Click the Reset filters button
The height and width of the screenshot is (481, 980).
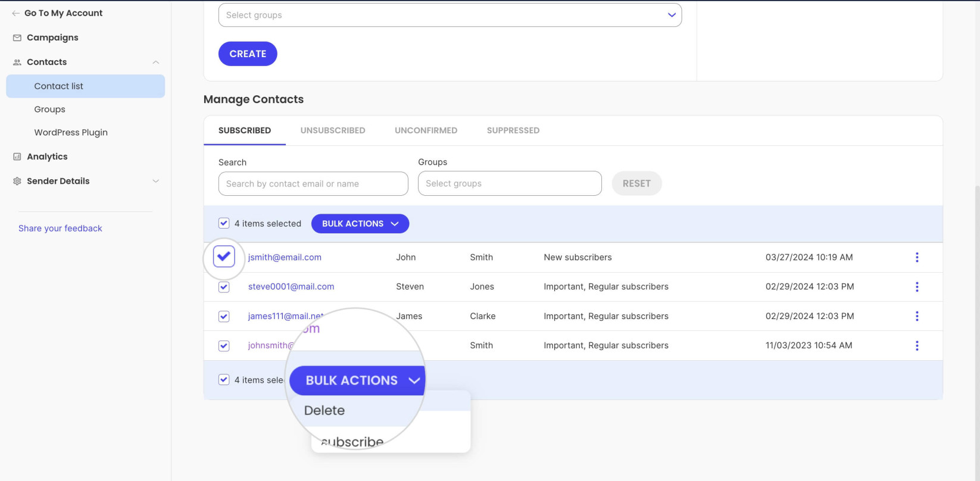pos(636,183)
